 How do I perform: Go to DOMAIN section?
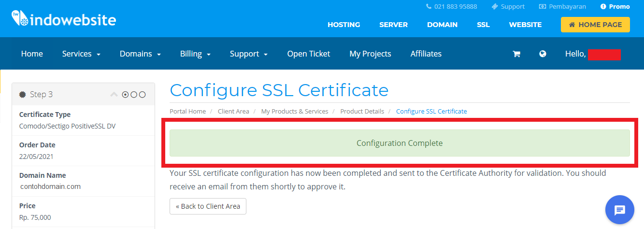click(442, 25)
